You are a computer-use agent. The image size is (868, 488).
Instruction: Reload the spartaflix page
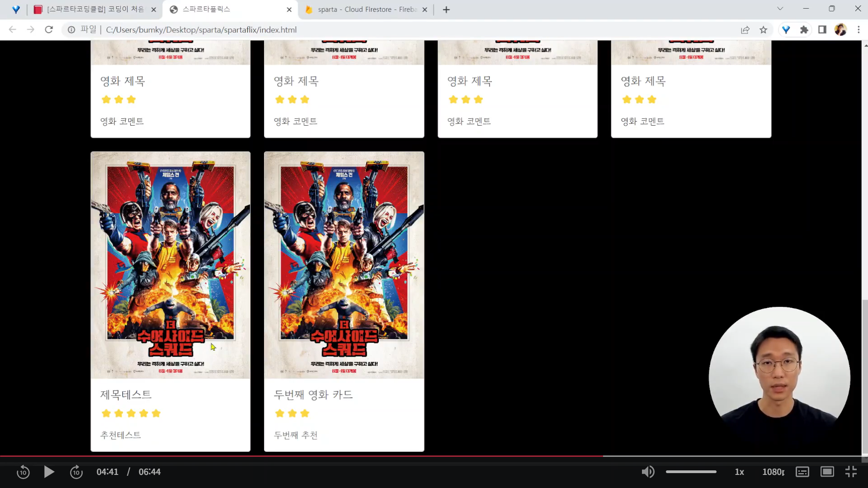point(49,30)
